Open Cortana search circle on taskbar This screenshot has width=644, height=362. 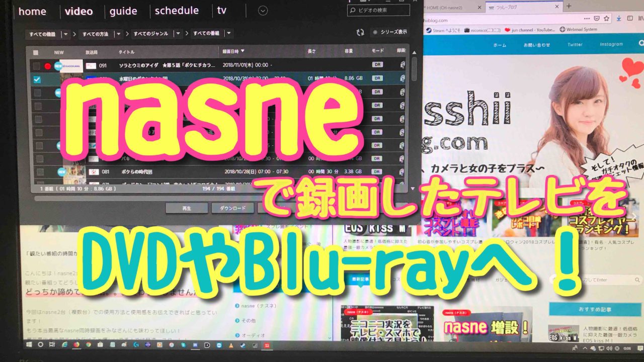pos(40,345)
